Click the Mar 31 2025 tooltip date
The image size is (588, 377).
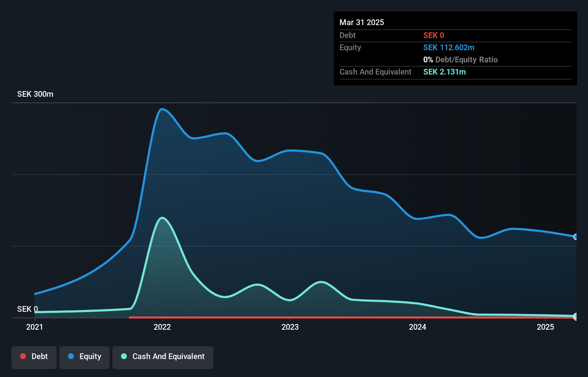[x=362, y=22]
